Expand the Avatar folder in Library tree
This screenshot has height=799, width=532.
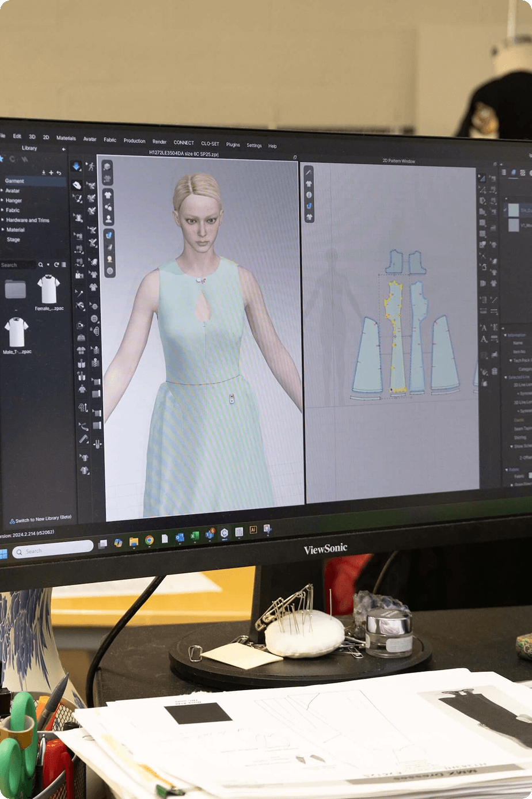[x=3, y=191]
